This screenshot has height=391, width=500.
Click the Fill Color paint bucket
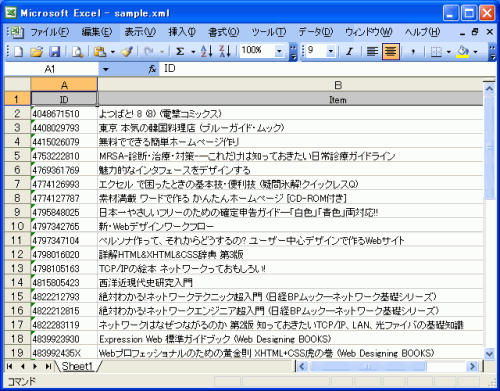point(463,51)
